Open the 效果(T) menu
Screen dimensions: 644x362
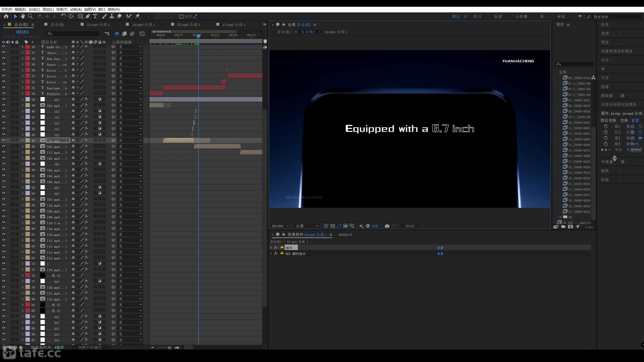click(62, 10)
